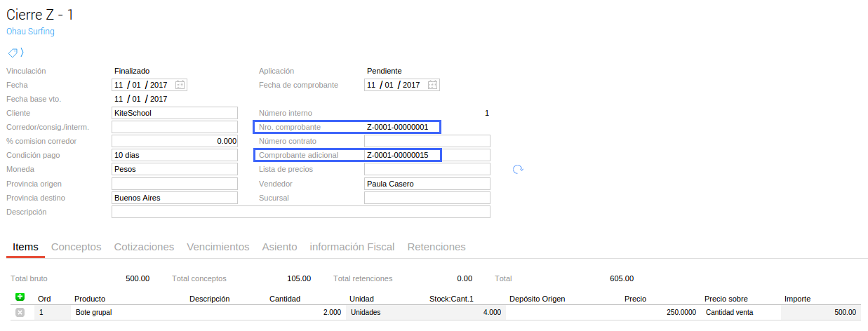Viewport: 868px width, 331px height.
Task: Click the Descripción text field
Action: coord(300,212)
